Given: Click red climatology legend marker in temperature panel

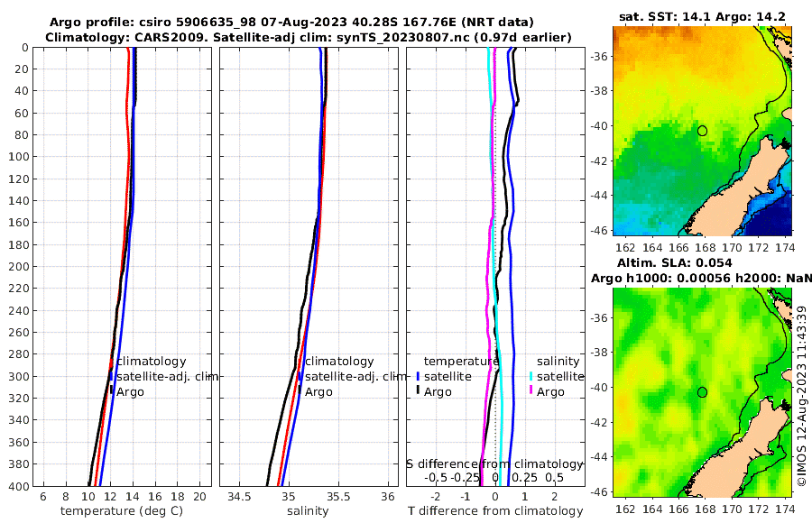Looking at the screenshot, I should point(111,362).
